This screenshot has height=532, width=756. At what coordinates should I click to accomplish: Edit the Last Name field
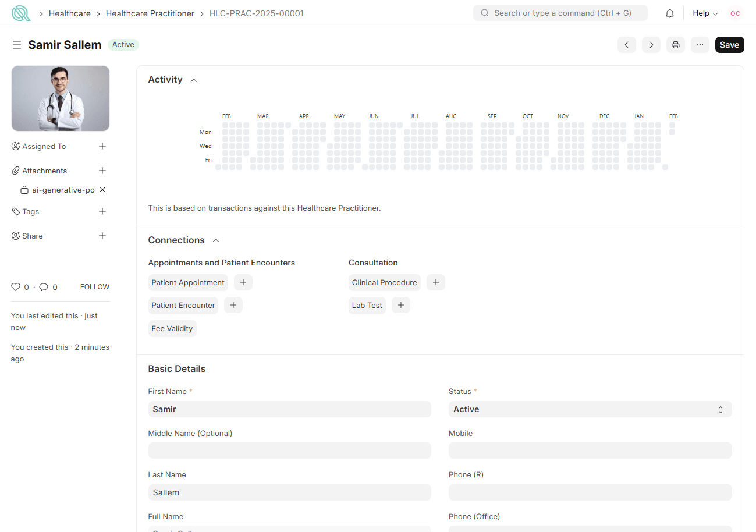[x=290, y=492]
